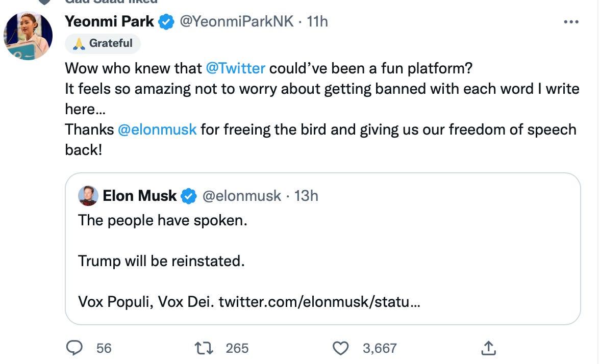Viewport: 600px width, 364px height.
Task: Open the @Twitter mention link
Action: pos(235,68)
